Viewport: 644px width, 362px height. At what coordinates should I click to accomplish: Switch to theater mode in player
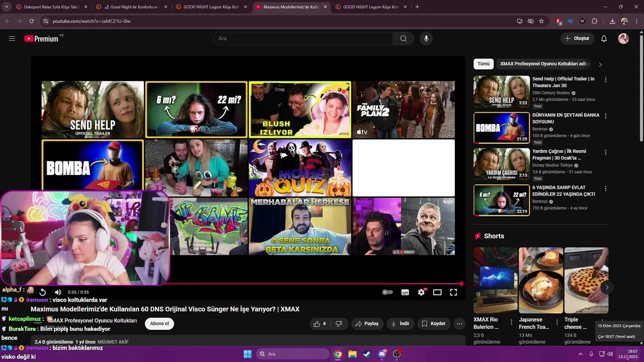pyautogui.click(x=437, y=292)
